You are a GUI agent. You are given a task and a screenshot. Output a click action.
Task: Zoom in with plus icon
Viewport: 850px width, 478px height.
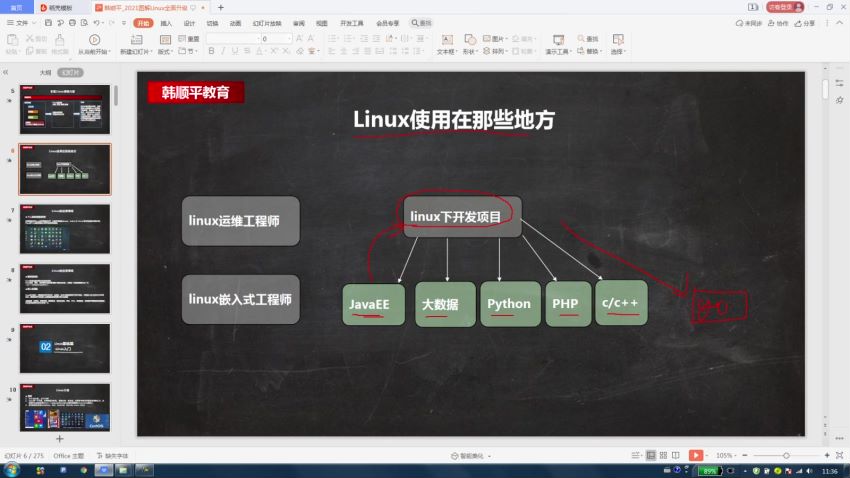(827, 455)
